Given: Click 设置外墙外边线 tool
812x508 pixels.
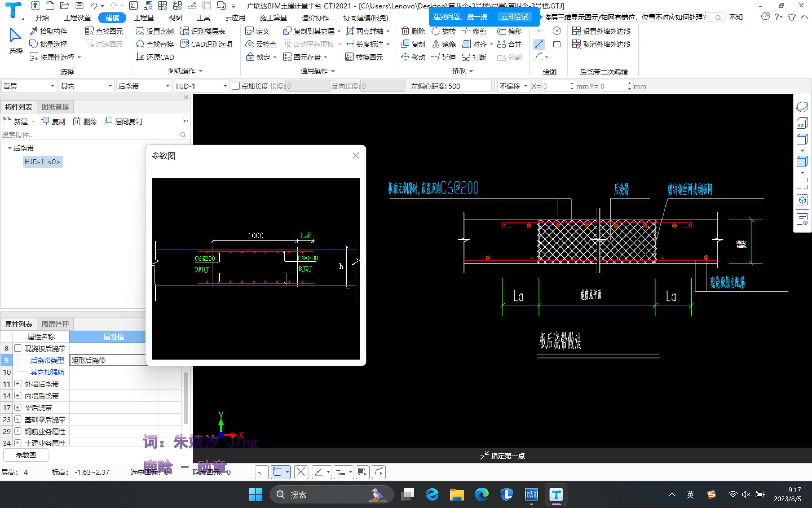Looking at the screenshot, I should click(x=601, y=31).
